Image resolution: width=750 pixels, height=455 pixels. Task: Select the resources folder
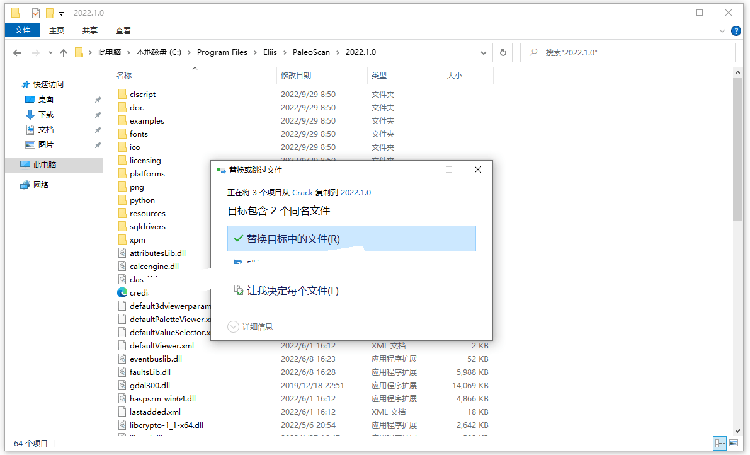click(142, 213)
